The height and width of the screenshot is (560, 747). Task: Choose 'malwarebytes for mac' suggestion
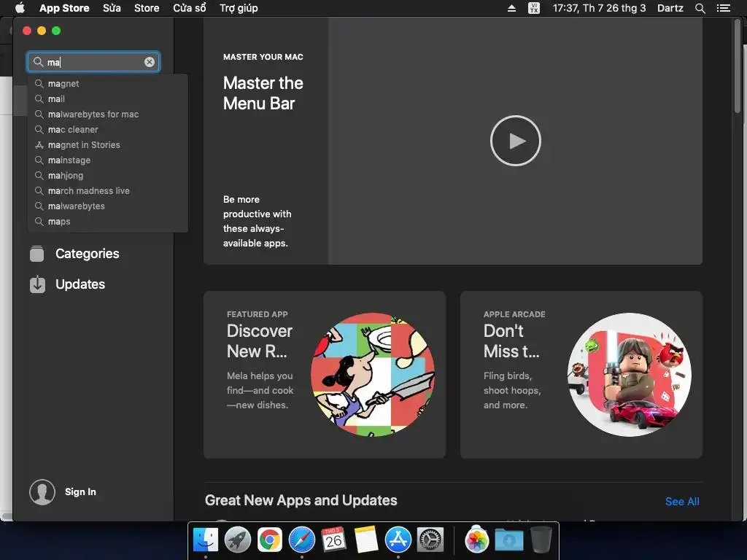coord(108,114)
